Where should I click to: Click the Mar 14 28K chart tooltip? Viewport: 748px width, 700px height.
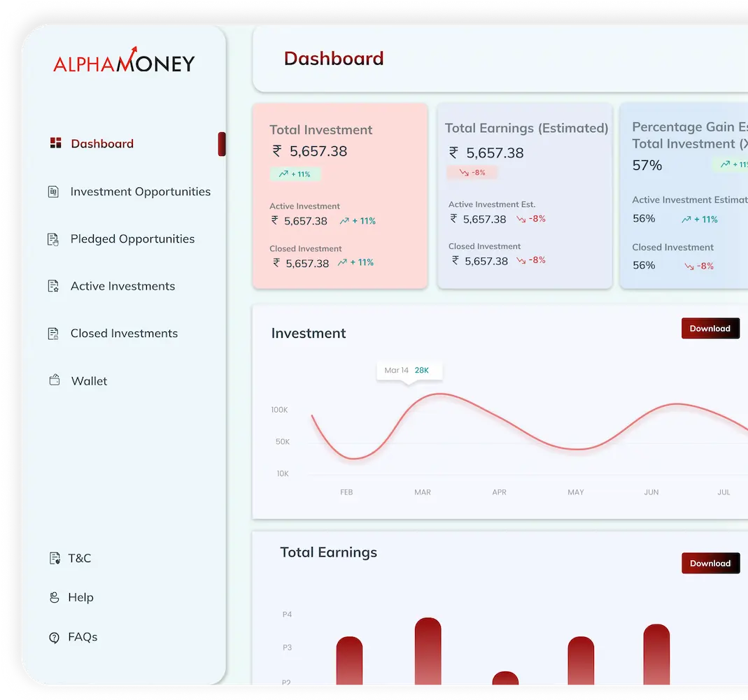click(409, 371)
